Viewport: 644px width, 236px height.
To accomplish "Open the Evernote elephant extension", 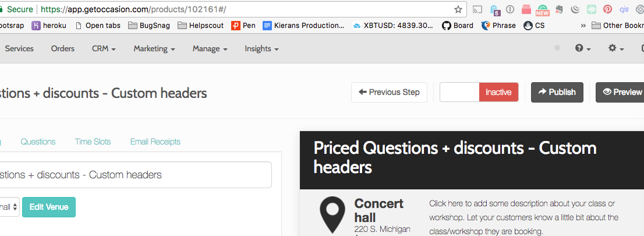I will [x=558, y=9].
